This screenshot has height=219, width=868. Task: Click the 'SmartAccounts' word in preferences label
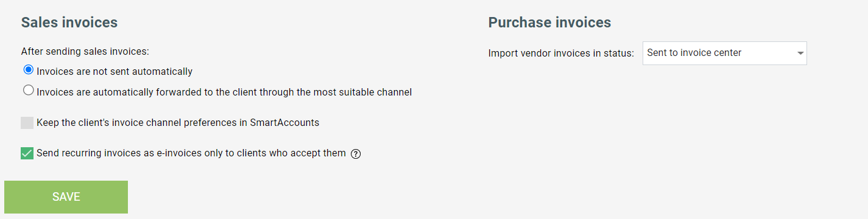click(x=284, y=123)
